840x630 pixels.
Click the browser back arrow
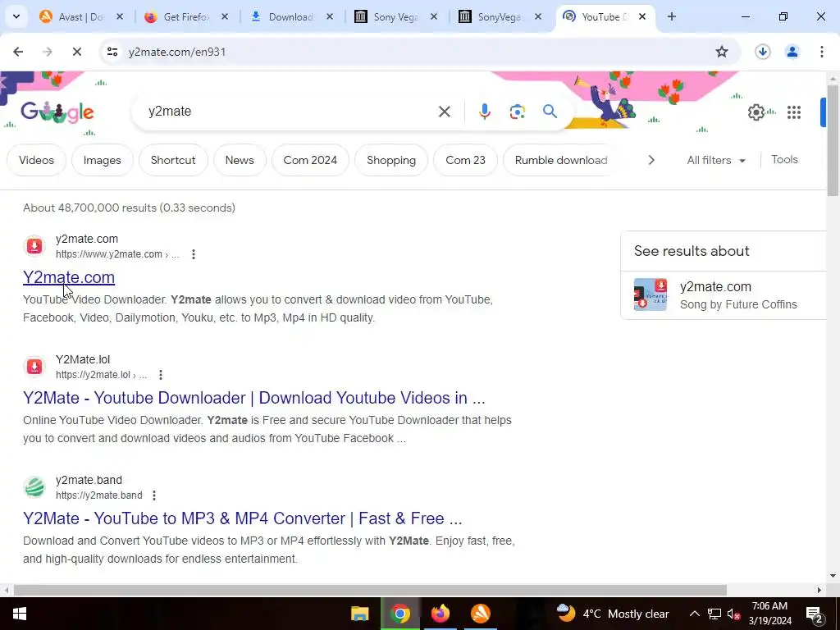coord(18,52)
